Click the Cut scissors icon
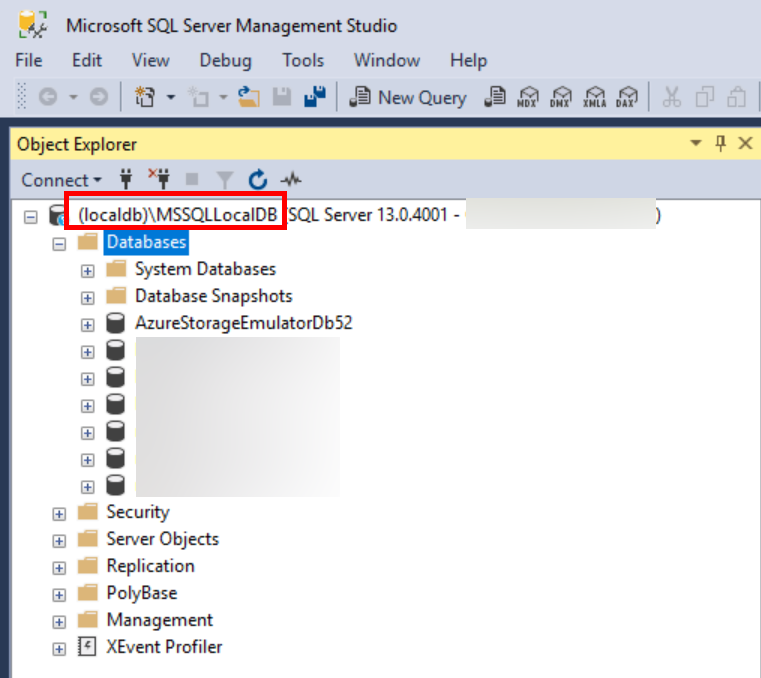The image size is (761, 678). (672, 97)
